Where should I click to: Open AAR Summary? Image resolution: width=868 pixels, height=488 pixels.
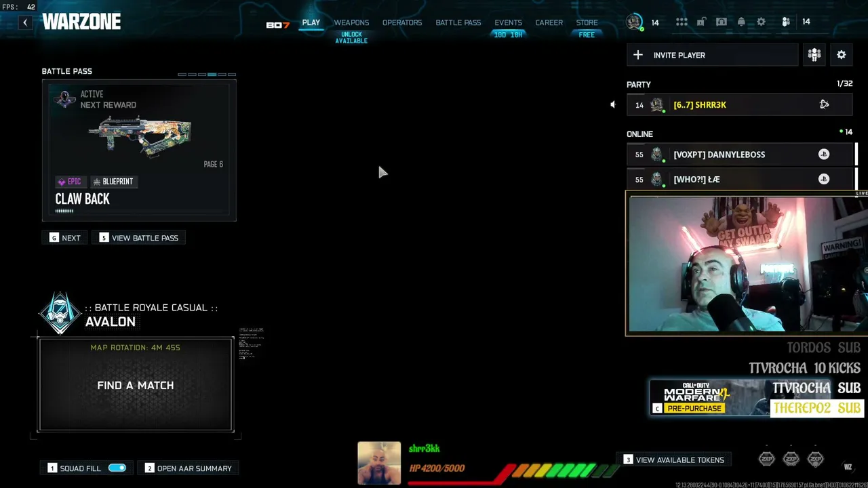coord(189,468)
